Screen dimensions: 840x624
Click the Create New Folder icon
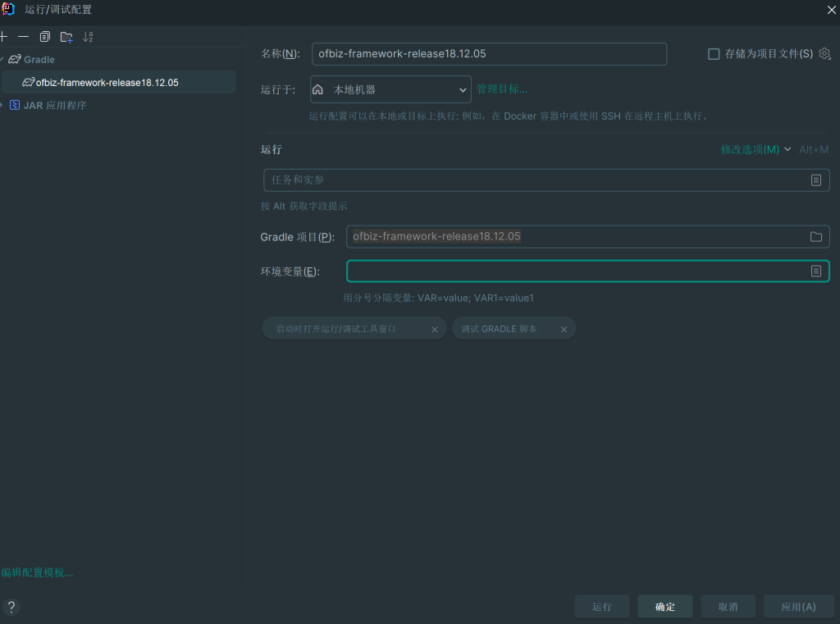click(x=66, y=36)
